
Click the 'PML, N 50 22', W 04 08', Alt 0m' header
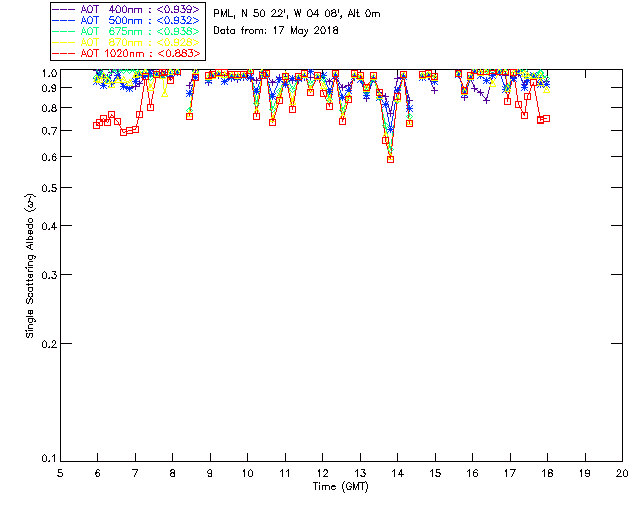pos(297,14)
